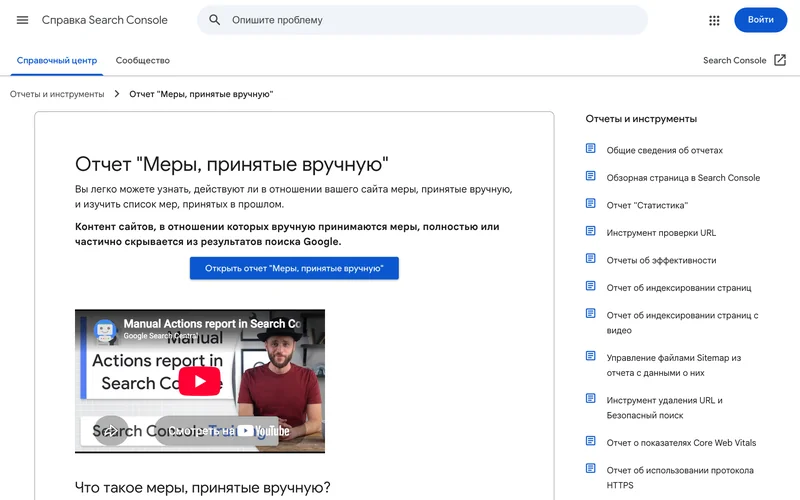
Task: Open Общие сведения об отчетах article
Action: [x=664, y=151]
